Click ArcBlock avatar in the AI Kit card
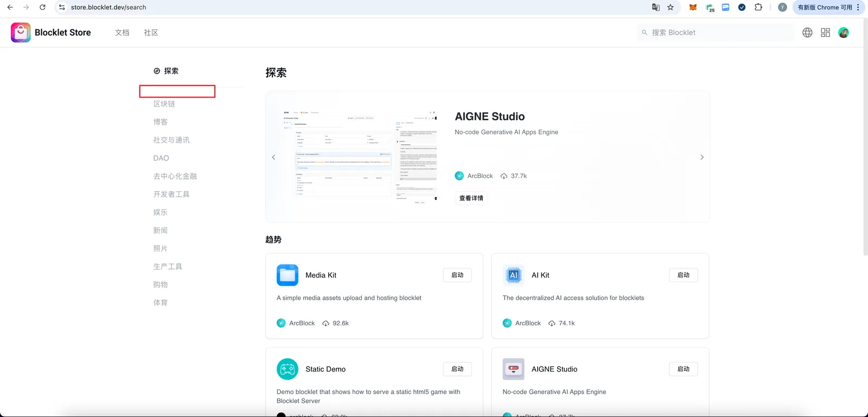The image size is (868, 417). coord(507,323)
